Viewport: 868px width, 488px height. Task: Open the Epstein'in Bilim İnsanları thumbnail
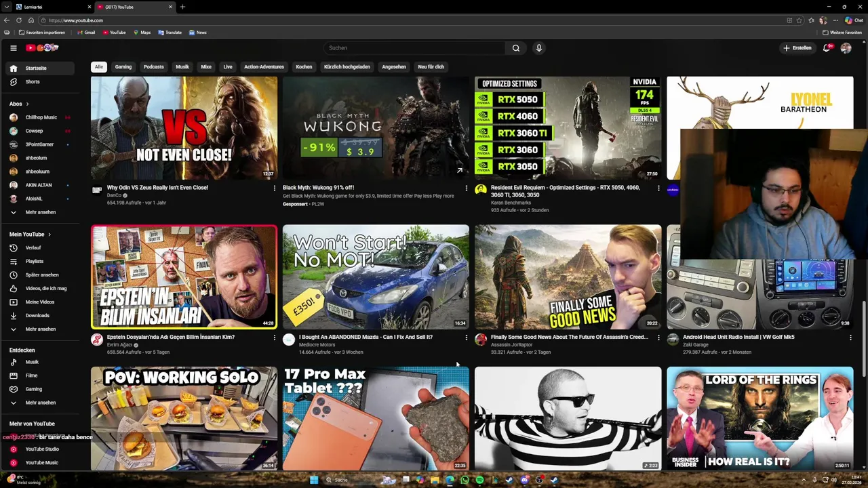tap(184, 277)
